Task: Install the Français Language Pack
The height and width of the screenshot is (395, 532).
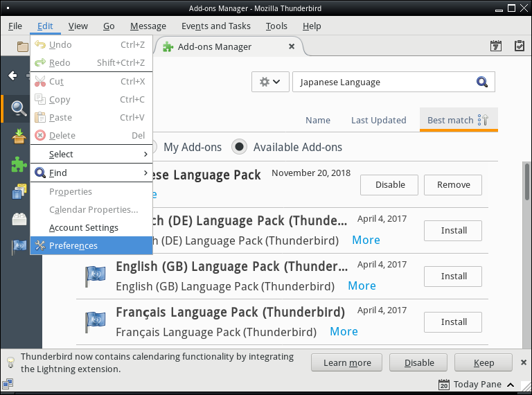Action: pos(453,322)
